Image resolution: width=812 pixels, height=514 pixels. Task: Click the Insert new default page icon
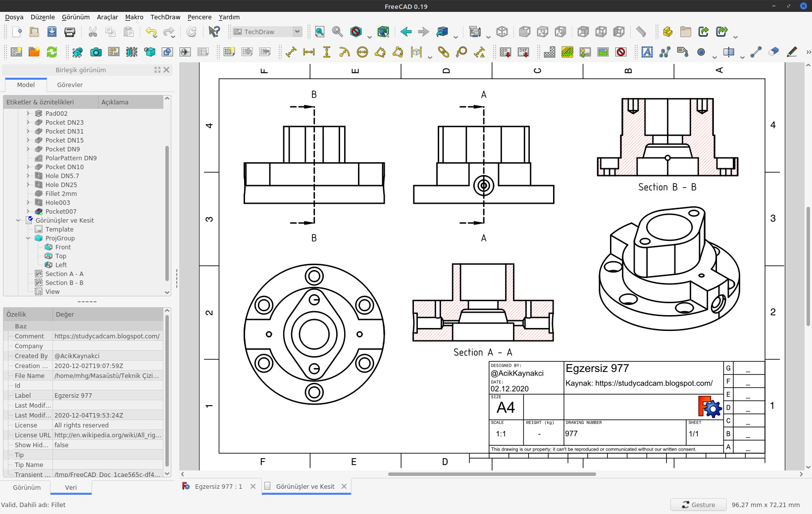pyautogui.click(x=16, y=52)
